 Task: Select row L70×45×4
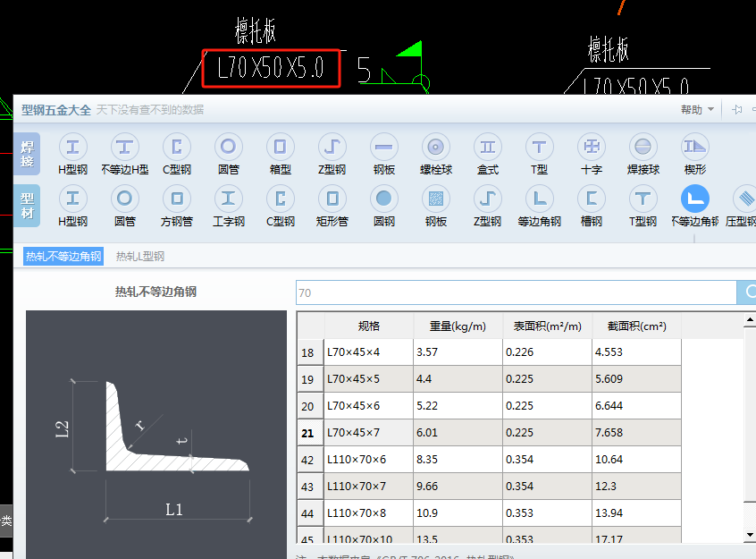tap(489, 351)
